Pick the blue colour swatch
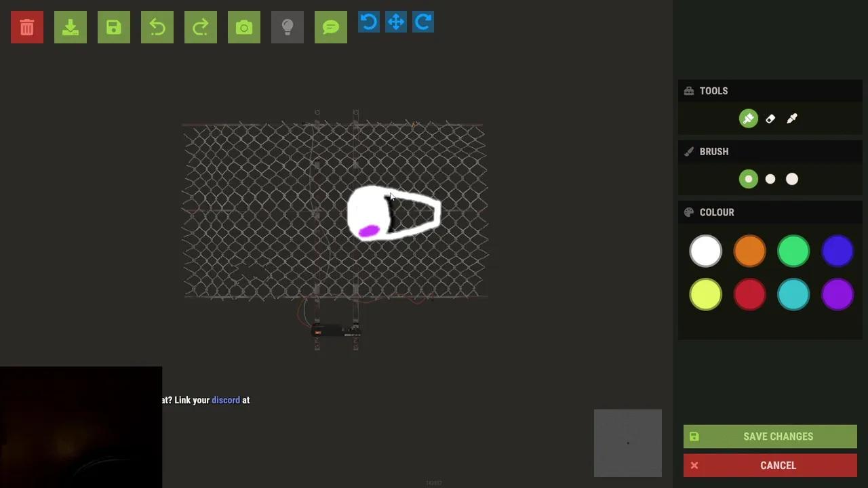 tap(837, 251)
